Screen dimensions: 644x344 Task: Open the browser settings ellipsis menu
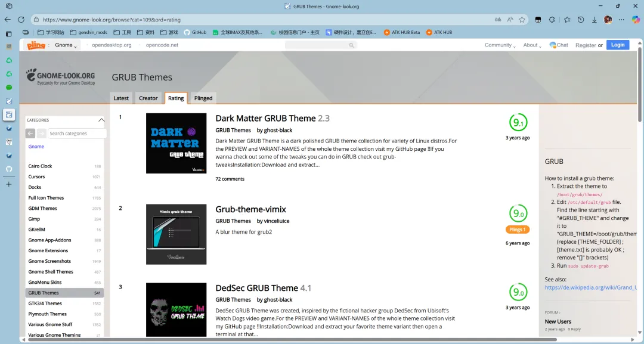point(621,20)
